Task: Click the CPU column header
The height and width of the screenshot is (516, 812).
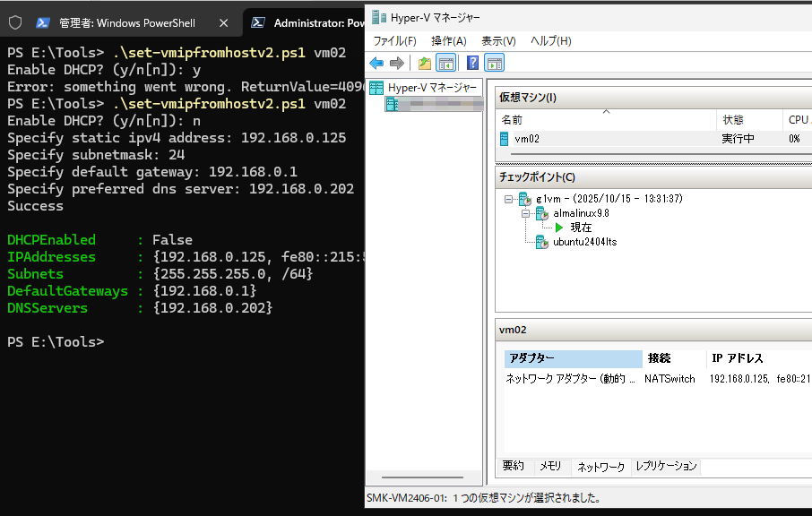Action: 798,120
